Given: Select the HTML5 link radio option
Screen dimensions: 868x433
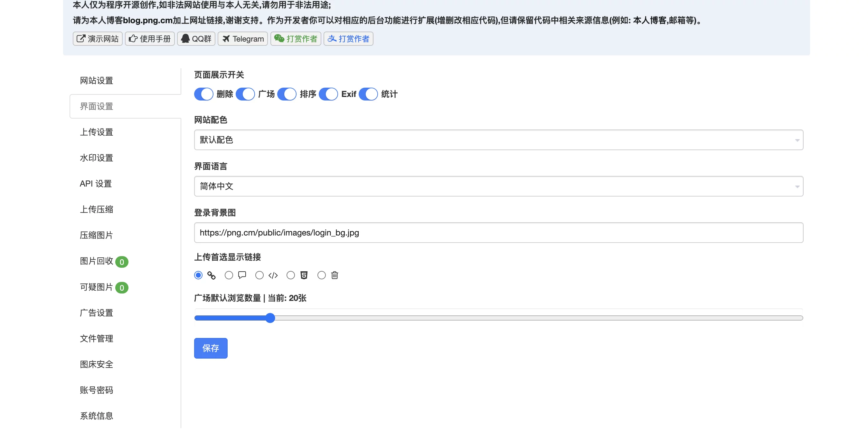Looking at the screenshot, I should coord(290,275).
